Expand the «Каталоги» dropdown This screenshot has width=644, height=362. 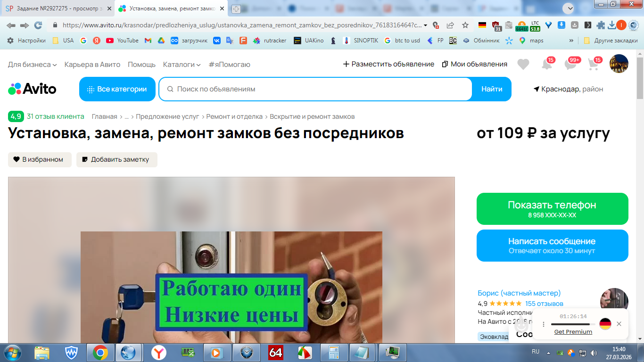182,64
